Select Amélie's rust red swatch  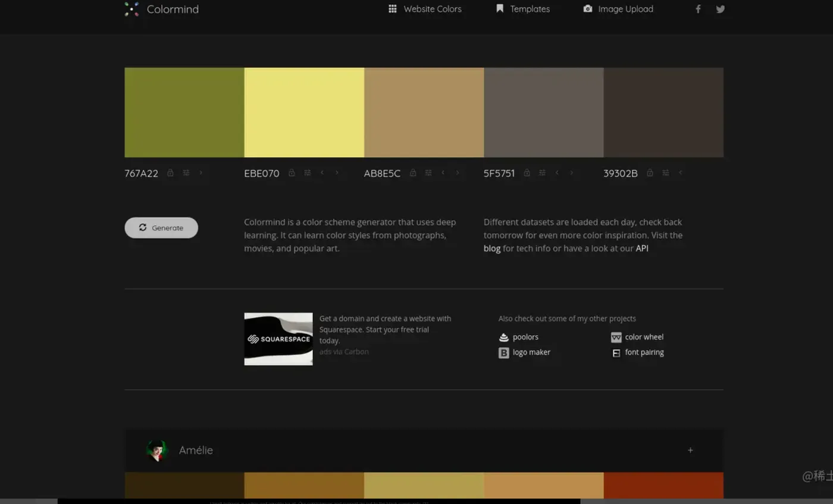click(663, 486)
